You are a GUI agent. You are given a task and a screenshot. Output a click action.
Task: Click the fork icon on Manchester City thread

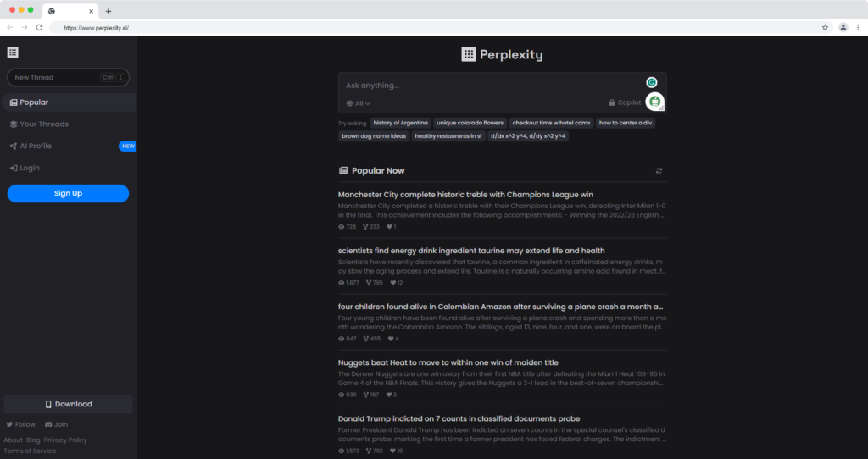[x=365, y=227]
